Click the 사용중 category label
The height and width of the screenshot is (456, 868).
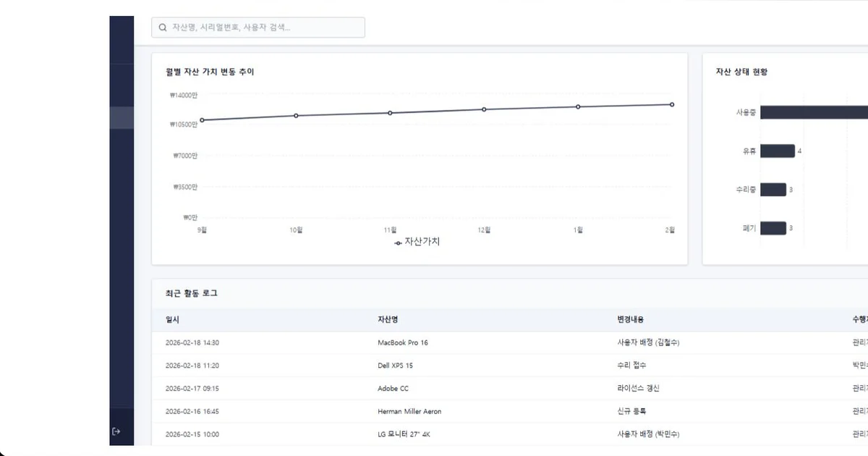pos(746,112)
